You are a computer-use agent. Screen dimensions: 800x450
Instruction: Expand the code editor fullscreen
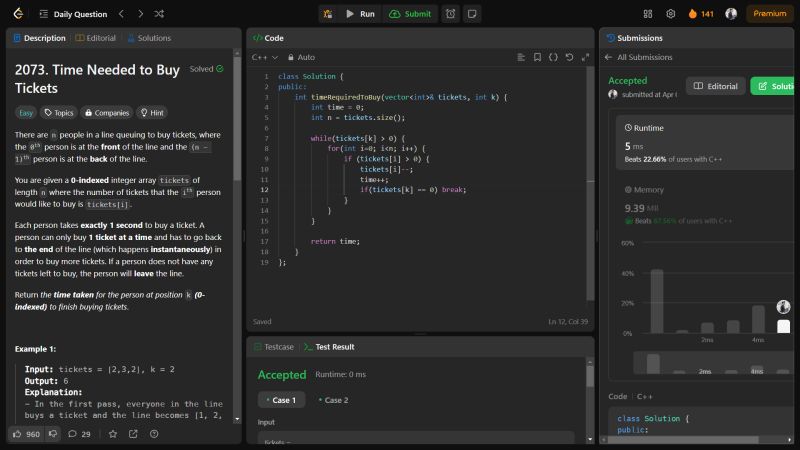coord(585,57)
